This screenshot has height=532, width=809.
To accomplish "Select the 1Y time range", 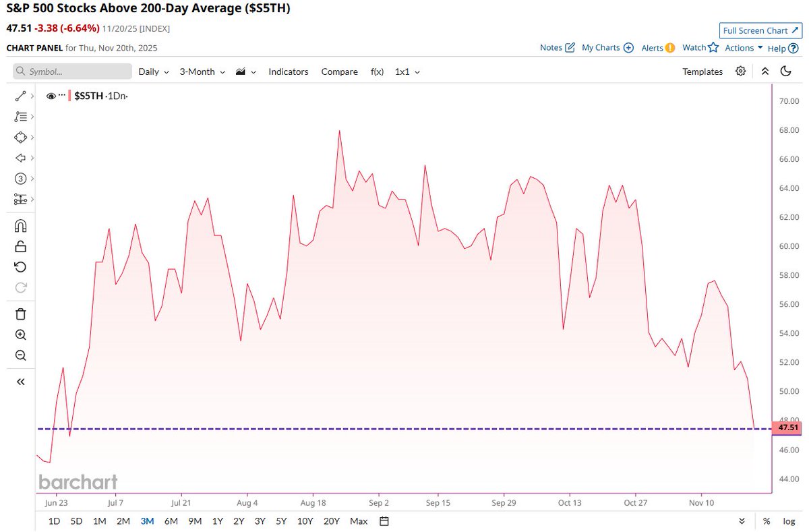I will coord(217,521).
